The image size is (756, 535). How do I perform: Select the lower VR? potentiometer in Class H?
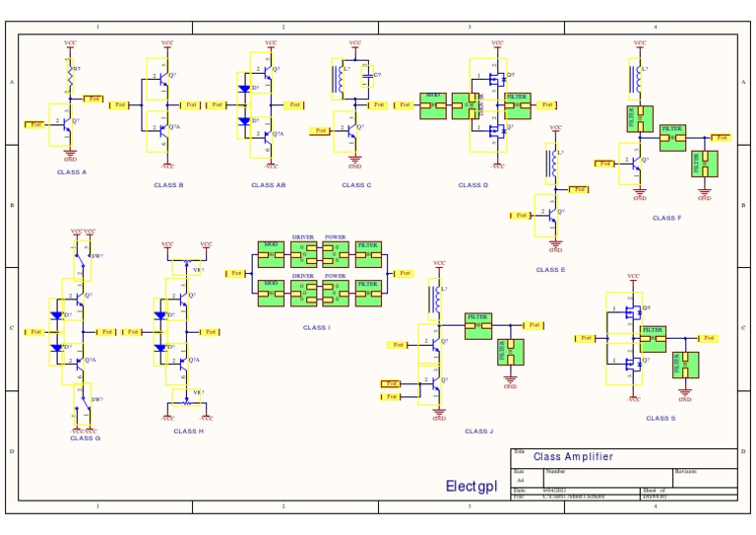pos(187,398)
